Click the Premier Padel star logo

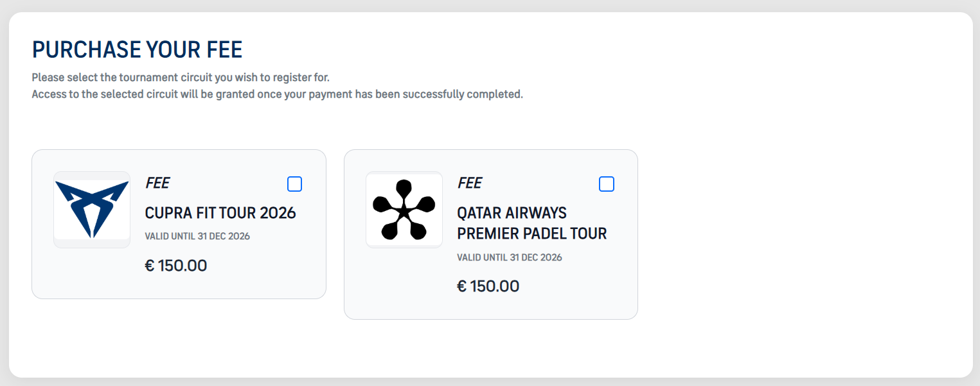pos(404,210)
